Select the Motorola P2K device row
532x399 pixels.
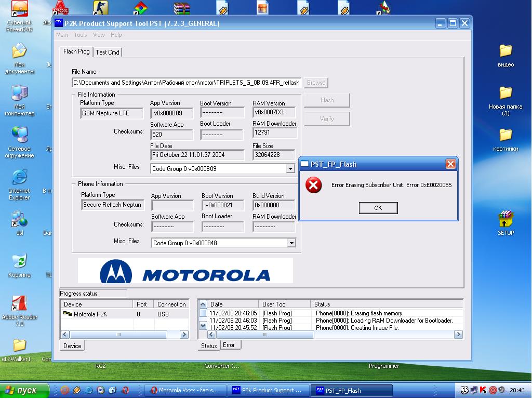tap(125, 314)
